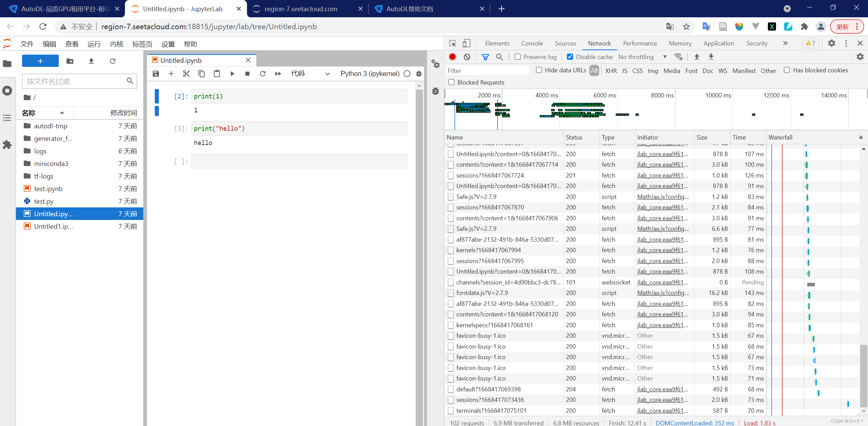868x426 pixels.
Task: Uncheck the Disable cache option
Action: (570, 57)
